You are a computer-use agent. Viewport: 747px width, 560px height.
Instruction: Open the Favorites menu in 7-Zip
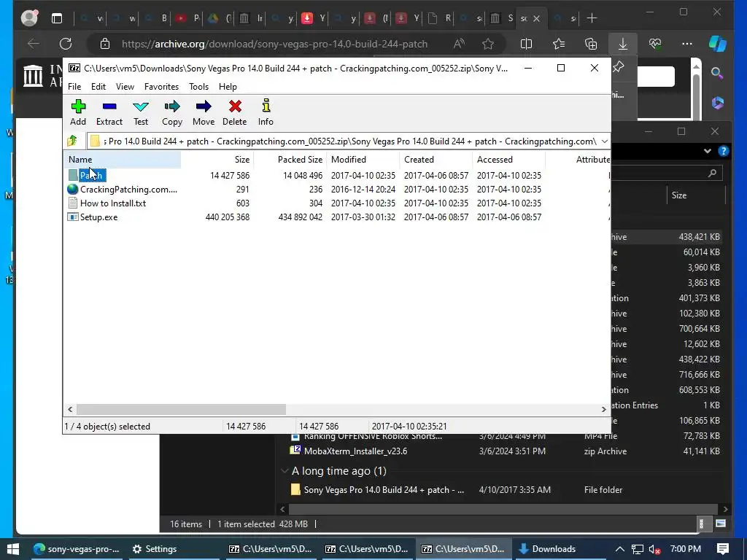click(161, 87)
